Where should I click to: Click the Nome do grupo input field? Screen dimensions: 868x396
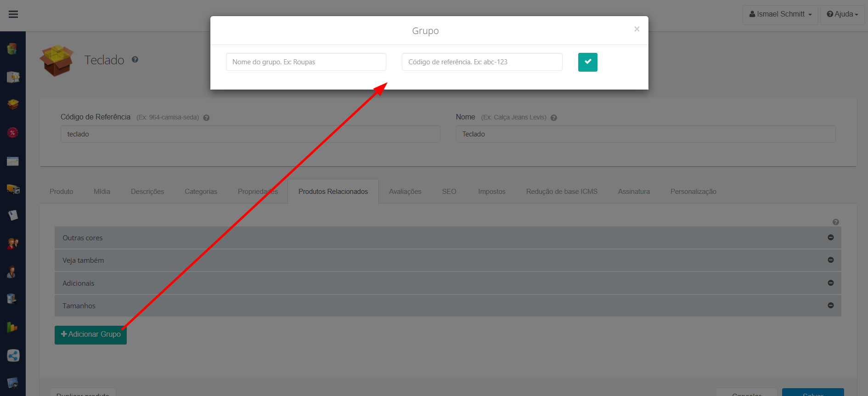(x=306, y=62)
